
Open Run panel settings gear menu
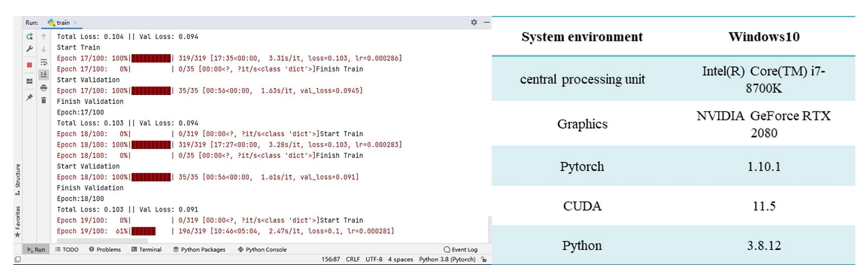coord(474,22)
